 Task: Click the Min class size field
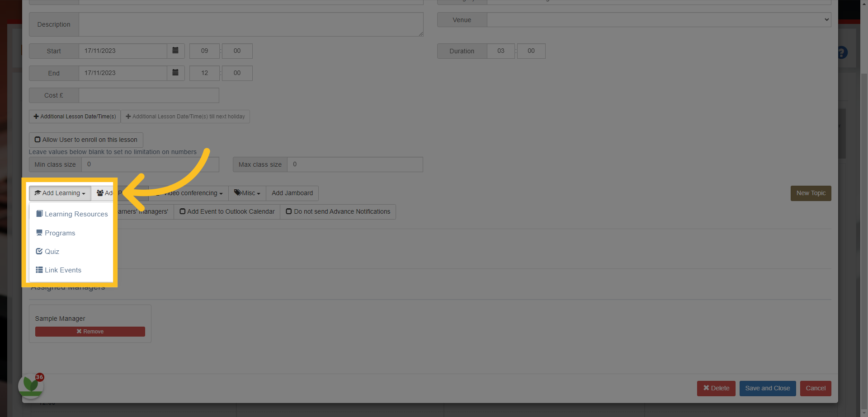tap(150, 164)
